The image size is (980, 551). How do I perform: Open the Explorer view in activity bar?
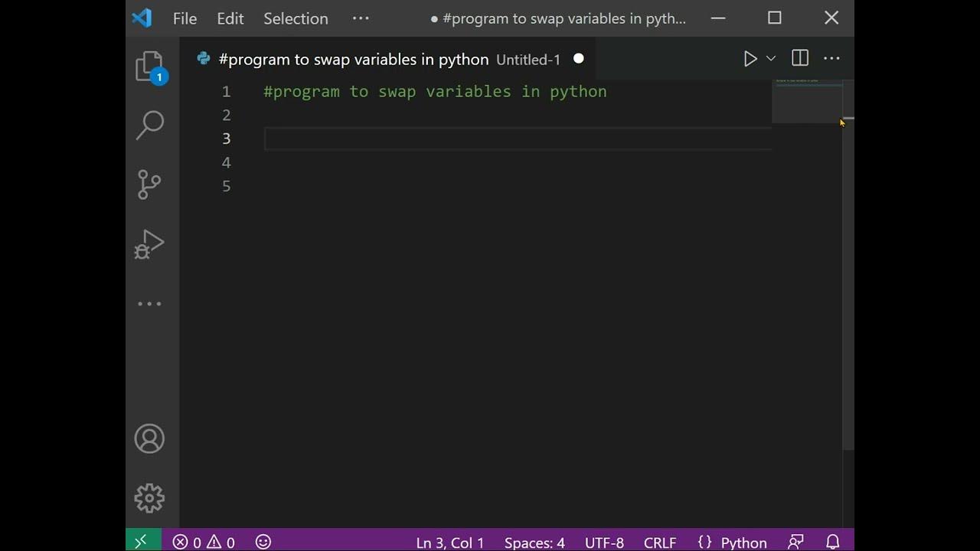coord(149,67)
